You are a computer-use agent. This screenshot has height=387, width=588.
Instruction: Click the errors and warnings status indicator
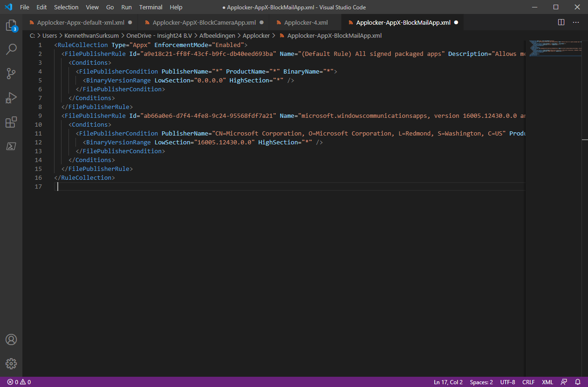pos(19,382)
